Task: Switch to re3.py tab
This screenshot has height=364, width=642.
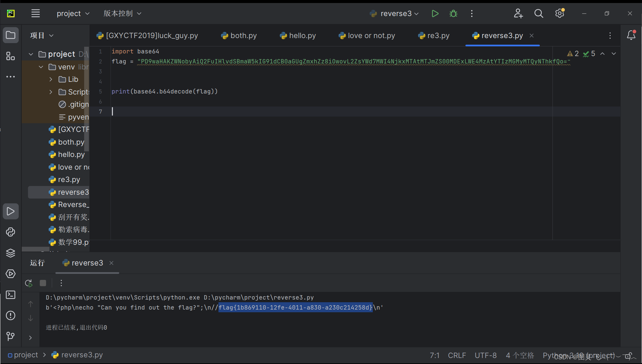Action: pyautogui.click(x=434, y=36)
